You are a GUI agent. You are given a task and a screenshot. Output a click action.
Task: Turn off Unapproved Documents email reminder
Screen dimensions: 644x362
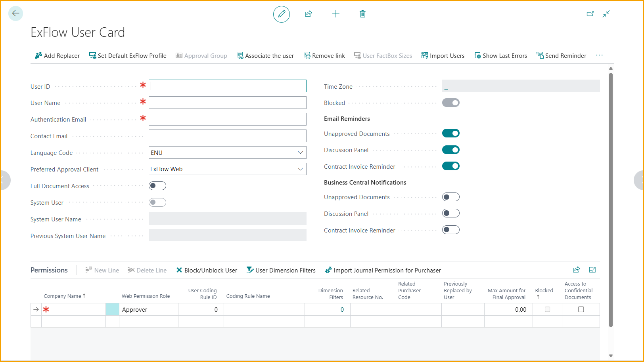(450, 133)
